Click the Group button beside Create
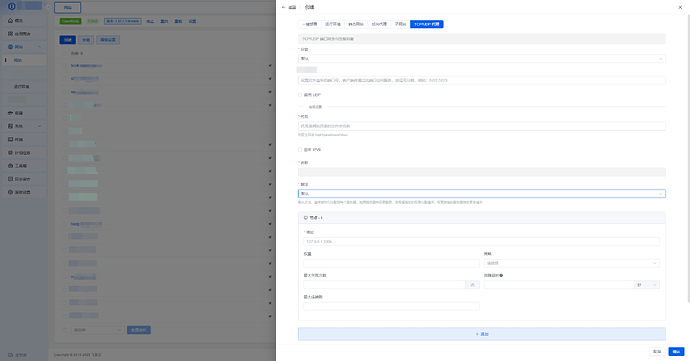This screenshot has height=361, width=690. pos(86,40)
